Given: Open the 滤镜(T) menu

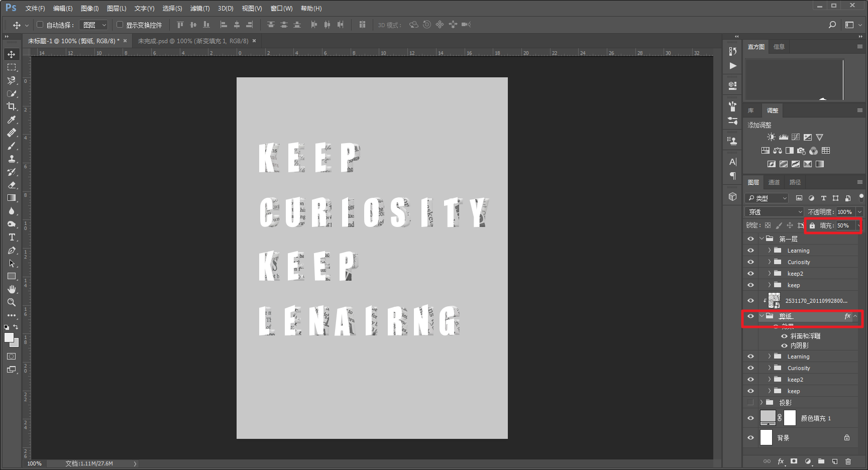Looking at the screenshot, I should [200, 9].
